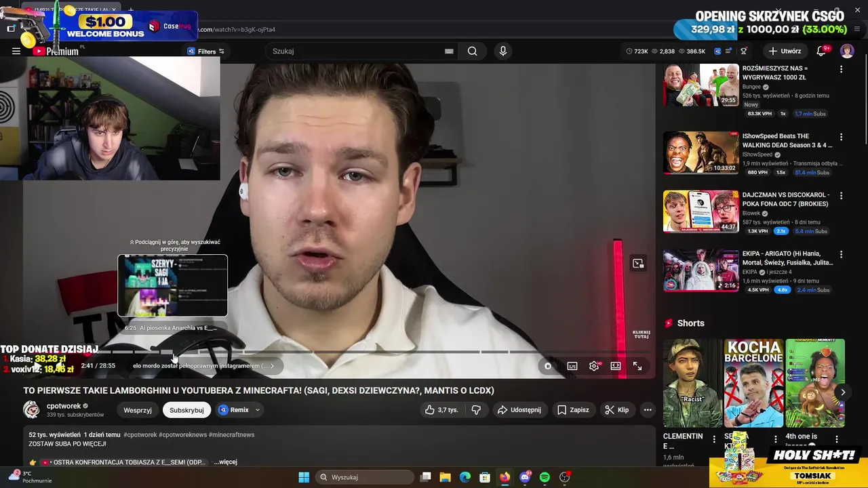Open the notifications bell

point(821,51)
